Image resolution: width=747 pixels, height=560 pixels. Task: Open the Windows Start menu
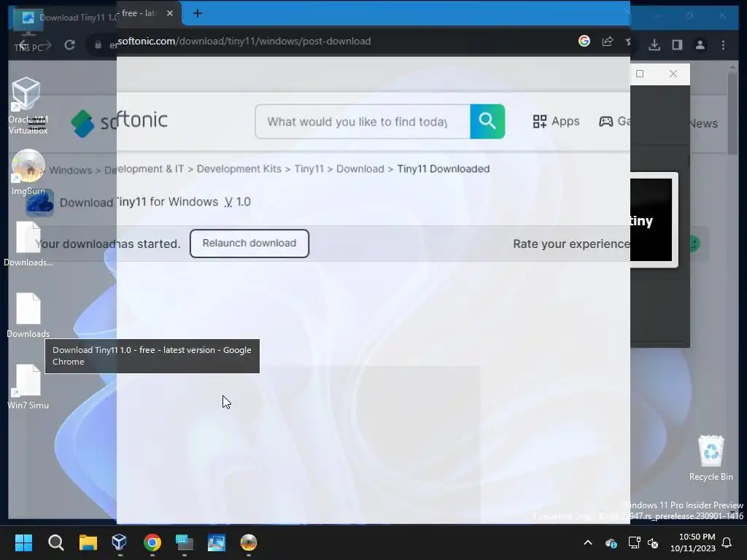point(23,542)
